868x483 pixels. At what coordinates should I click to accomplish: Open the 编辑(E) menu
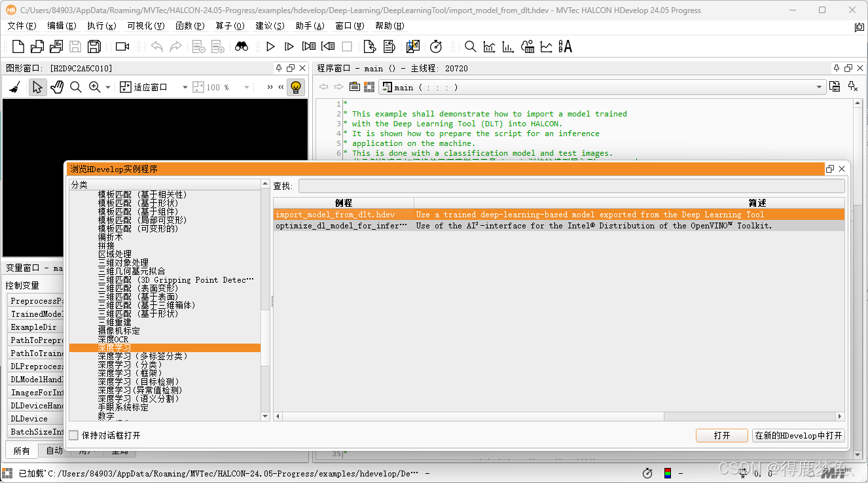click(x=62, y=26)
